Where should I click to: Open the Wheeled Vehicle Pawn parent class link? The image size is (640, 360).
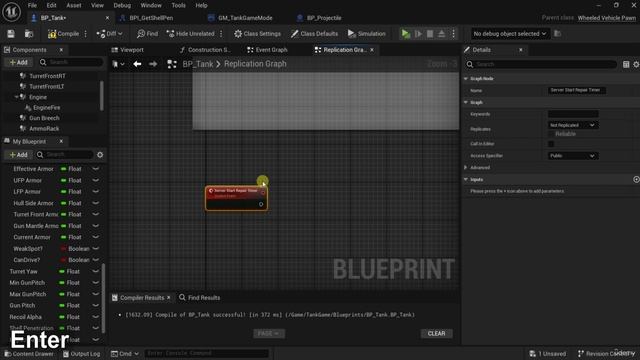point(607,18)
